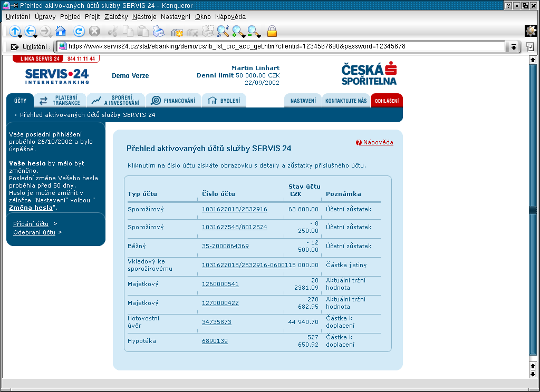This screenshot has width=540, height=392.
Task: Click the Přidání účtu link
Action: pos(31,224)
